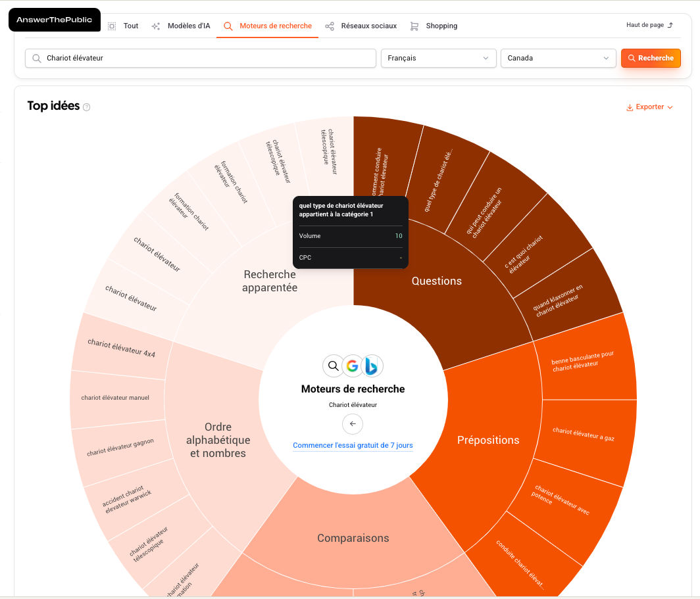Open the Canada country dropdown
The width and height of the screenshot is (700, 599).
(558, 58)
